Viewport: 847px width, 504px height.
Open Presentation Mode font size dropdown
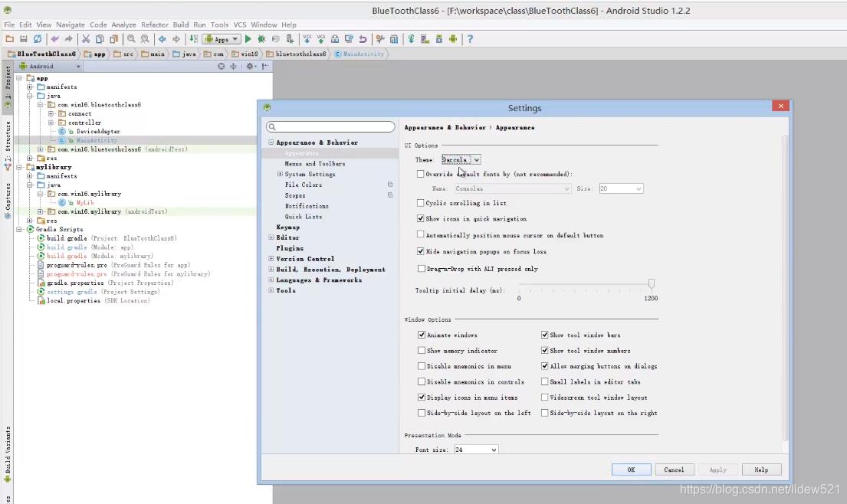[476, 450]
